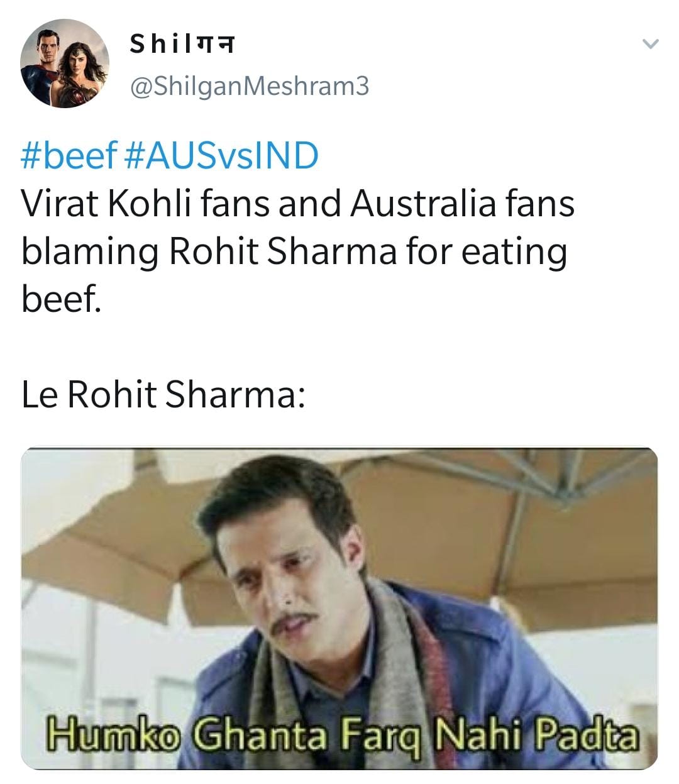The height and width of the screenshot is (784, 679).
Task: Select the @ShilganMeshram3 handle
Action: pyautogui.click(x=249, y=86)
